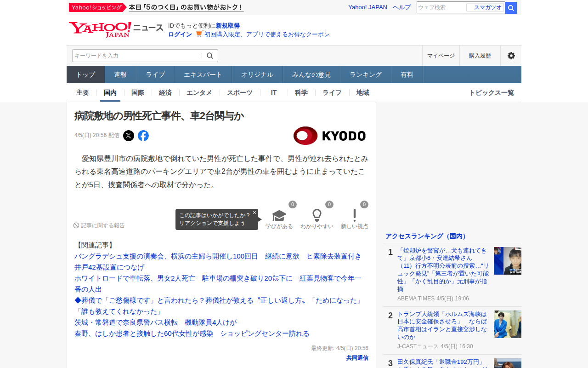Focus the keyword search input field

[x=137, y=56]
